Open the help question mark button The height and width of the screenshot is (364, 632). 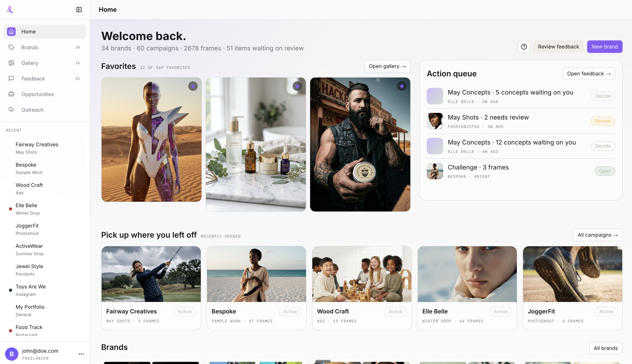(x=524, y=47)
